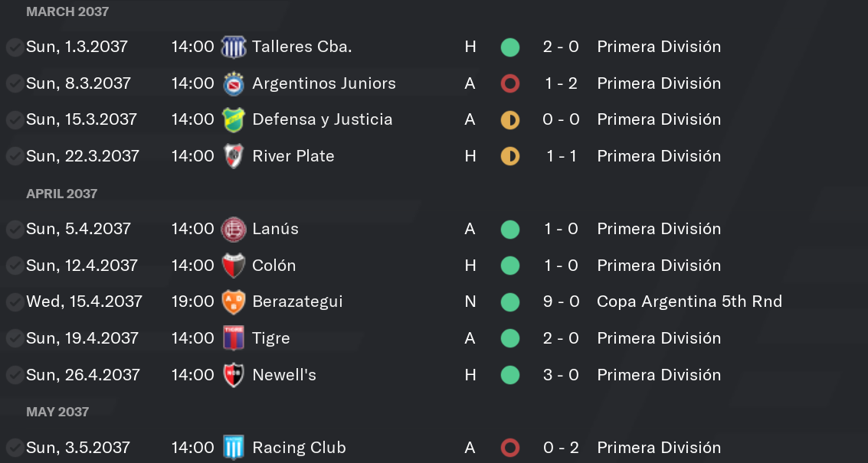Select the Lanús club badge

[x=233, y=229]
